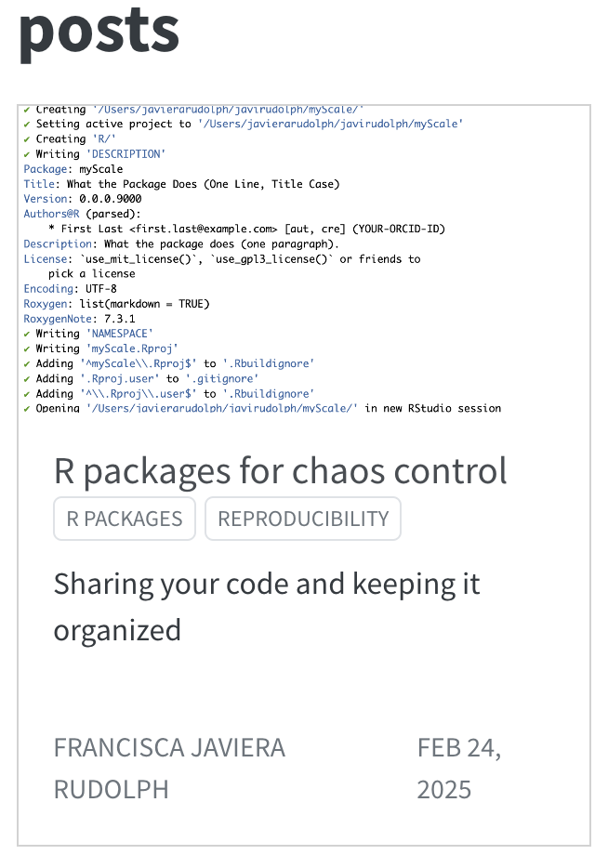This screenshot has width=608, height=868.
Task: Click the Feb 24, 2025 post date
Action: 459,769
